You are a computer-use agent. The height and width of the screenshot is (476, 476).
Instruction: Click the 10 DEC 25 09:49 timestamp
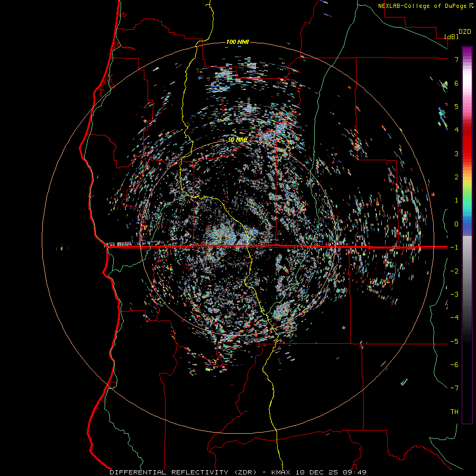click(331, 472)
